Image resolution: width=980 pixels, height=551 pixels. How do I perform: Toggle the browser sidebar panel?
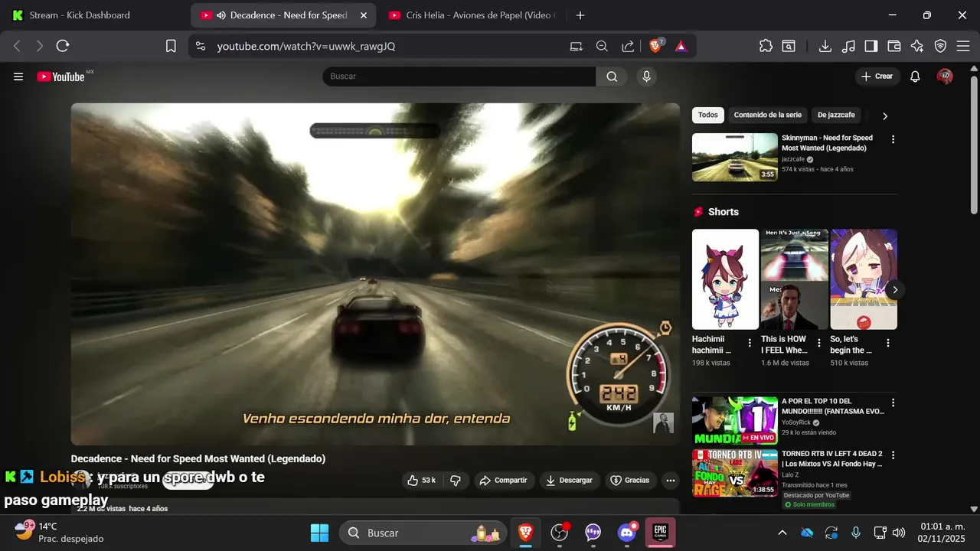(871, 46)
